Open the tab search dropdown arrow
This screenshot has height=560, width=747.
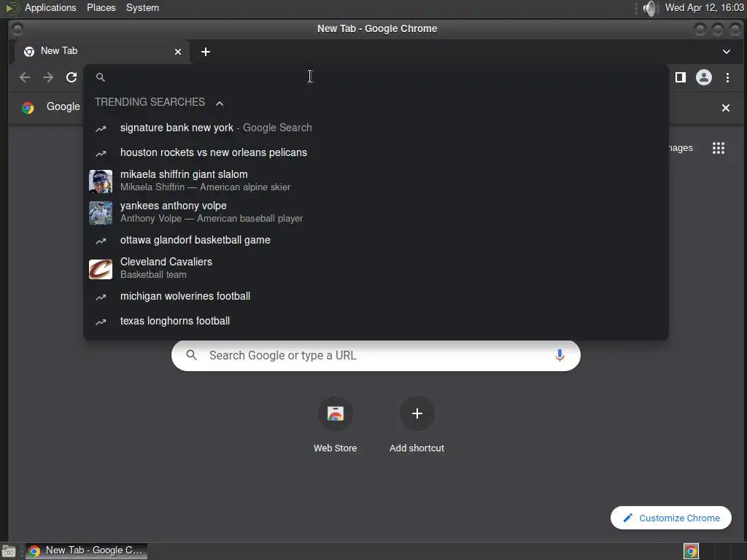pyautogui.click(x=726, y=52)
